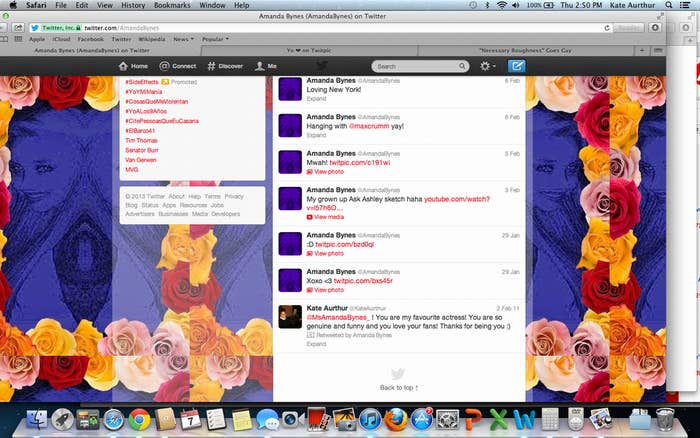700x438 pixels.
Task: Click the magnifier icon in Twitter search
Action: tap(462, 66)
